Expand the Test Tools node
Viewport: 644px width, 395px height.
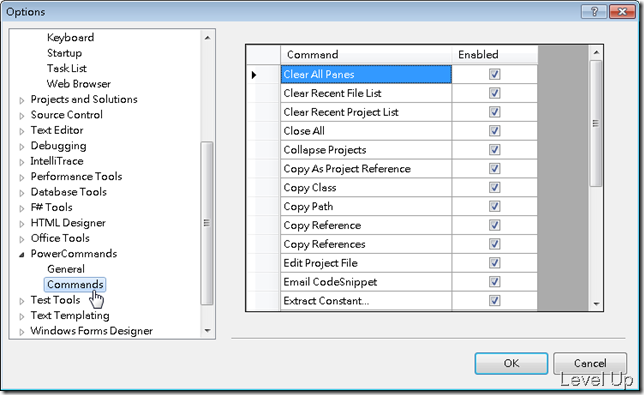22,301
